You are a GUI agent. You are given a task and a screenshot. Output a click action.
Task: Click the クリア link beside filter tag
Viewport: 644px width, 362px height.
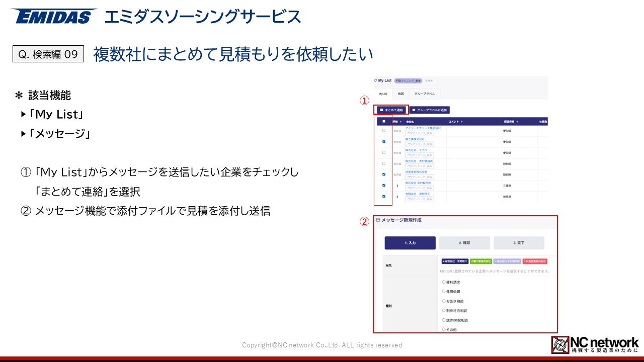click(429, 80)
